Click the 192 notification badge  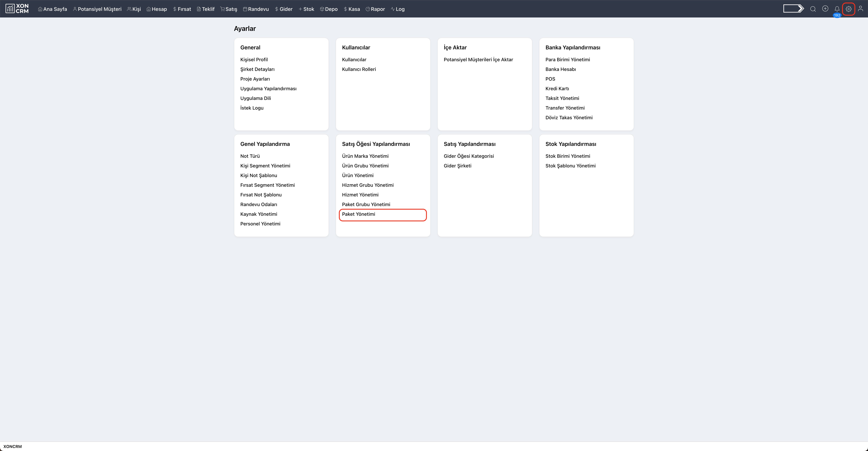tap(837, 15)
